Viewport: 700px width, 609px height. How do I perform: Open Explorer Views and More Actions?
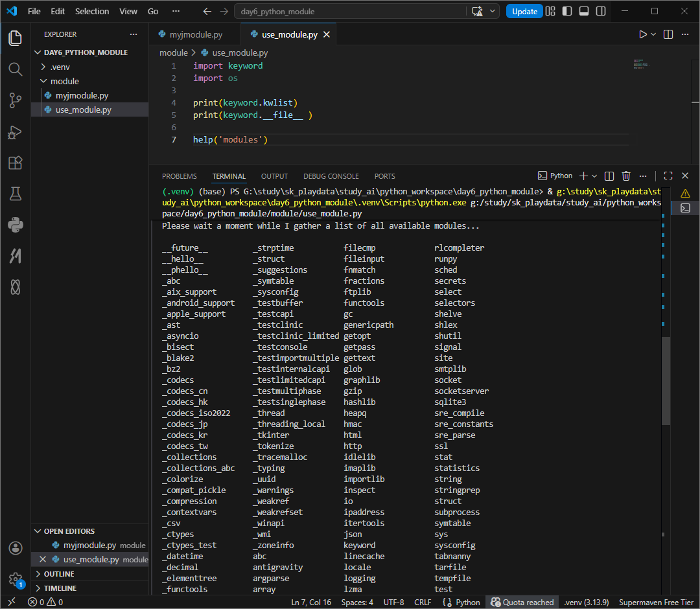(134, 34)
